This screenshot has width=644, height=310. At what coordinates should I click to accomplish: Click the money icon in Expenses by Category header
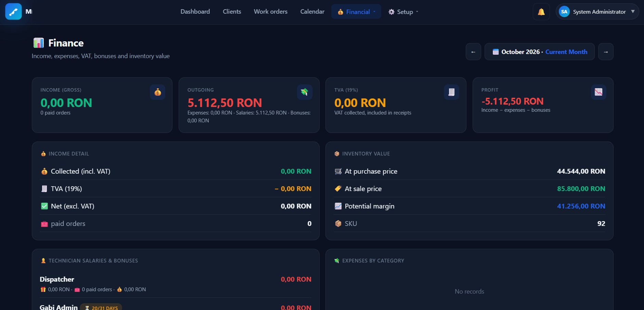337,261
